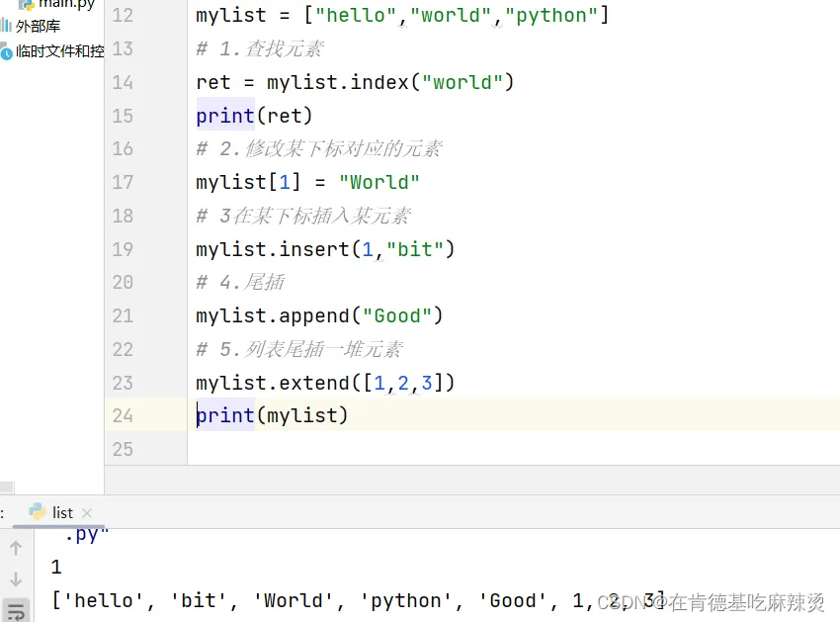
Task: Click the comment # 3在某下标插入某元素
Action: [x=303, y=216]
